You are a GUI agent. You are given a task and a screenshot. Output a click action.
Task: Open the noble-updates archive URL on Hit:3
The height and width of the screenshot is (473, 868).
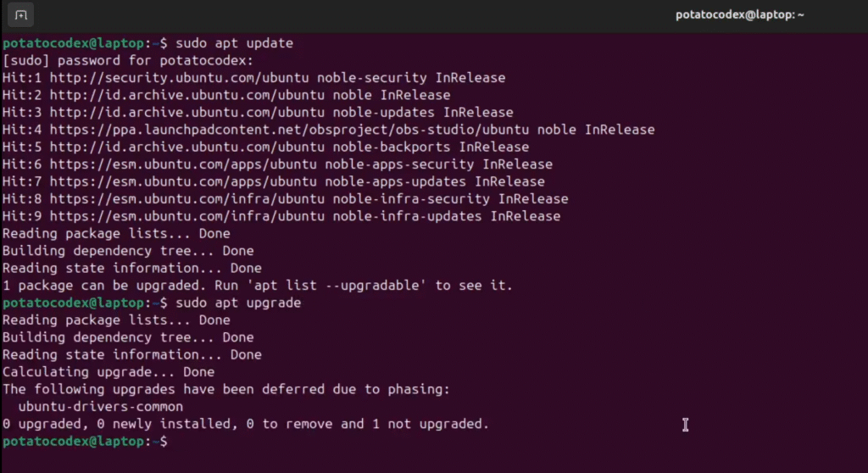(x=187, y=112)
